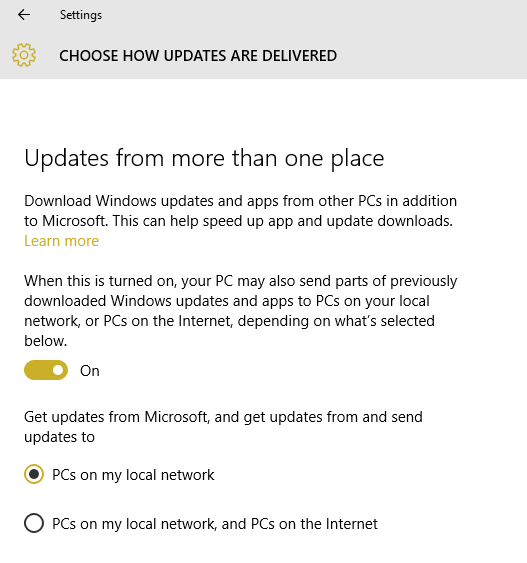Choose local network and Internet PCs radio button
This screenshot has width=527, height=563.
[34, 523]
